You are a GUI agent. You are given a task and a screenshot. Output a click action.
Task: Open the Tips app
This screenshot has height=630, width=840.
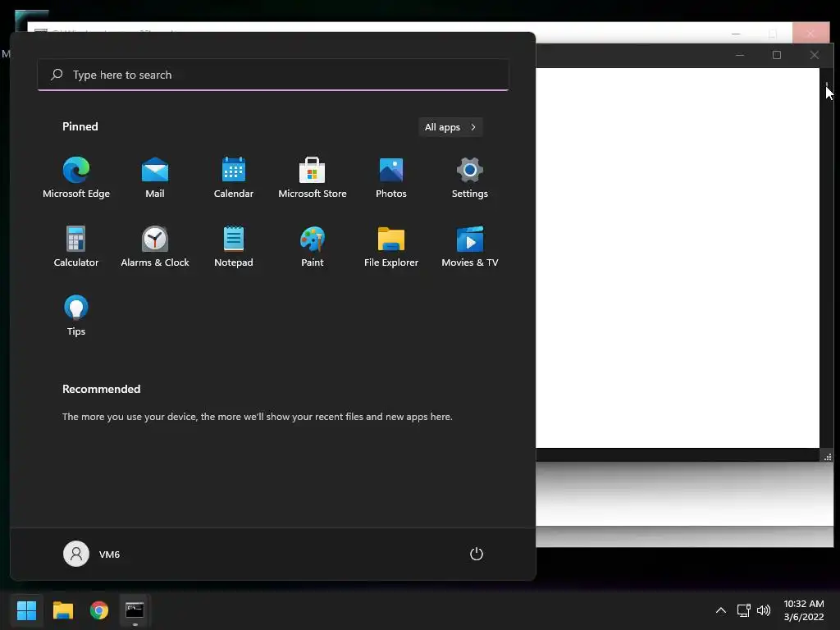[x=76, y=316]
